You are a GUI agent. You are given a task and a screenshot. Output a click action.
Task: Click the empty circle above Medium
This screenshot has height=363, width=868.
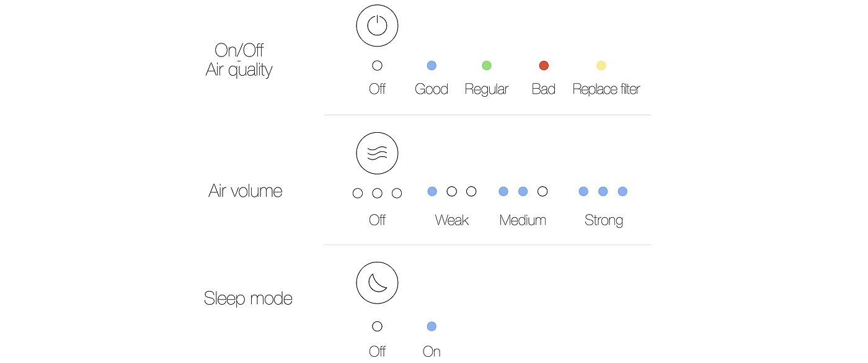click(x=542, y=191)
